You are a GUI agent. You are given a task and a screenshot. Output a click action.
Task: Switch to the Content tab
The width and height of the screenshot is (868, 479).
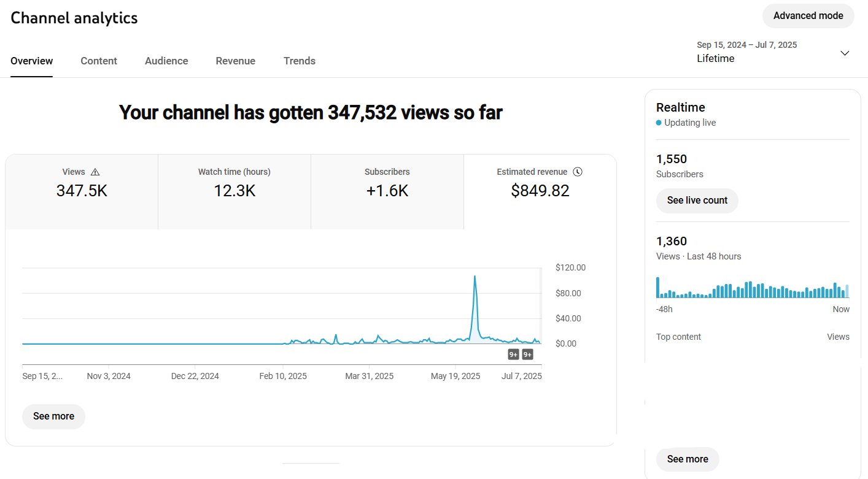point(99,61)
